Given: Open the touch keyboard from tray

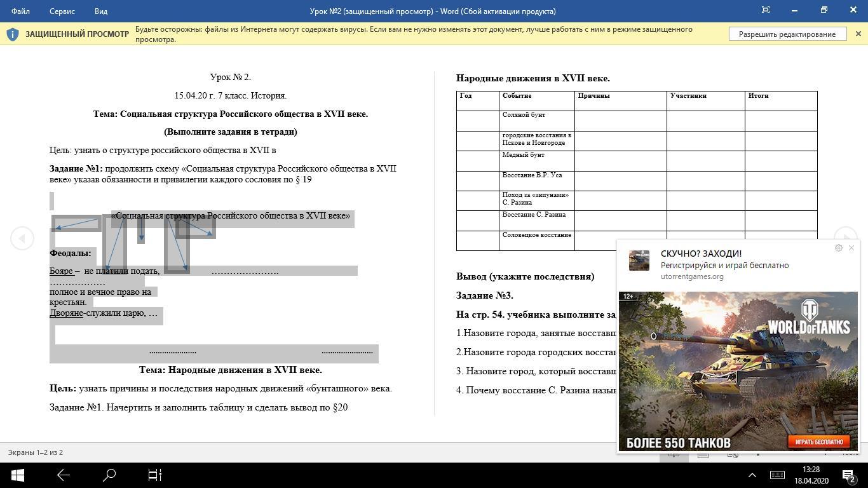Looking at the screenshot, I should point(777,475).
